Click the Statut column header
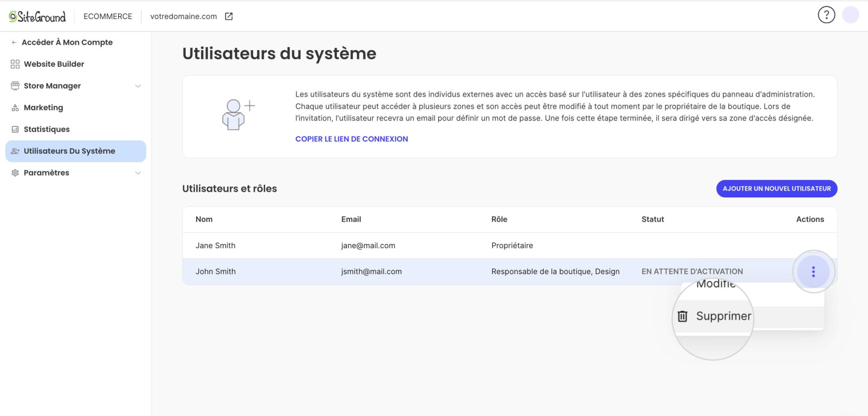Viewport: 868px width, 416px height. click(653, 219)
